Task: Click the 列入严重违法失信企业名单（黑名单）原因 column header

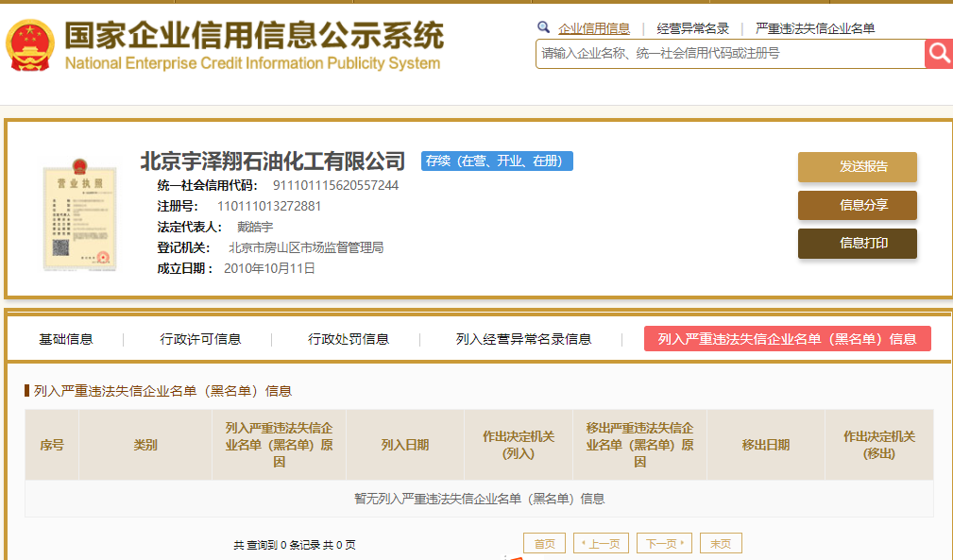Action: coord(279,445)
